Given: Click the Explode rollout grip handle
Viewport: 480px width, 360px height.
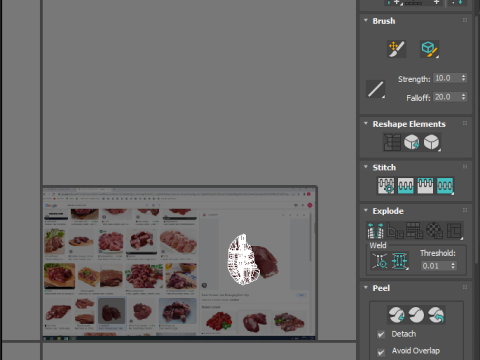Looking at the screenshot, I should pyautogui.click(x=465, y=210).
